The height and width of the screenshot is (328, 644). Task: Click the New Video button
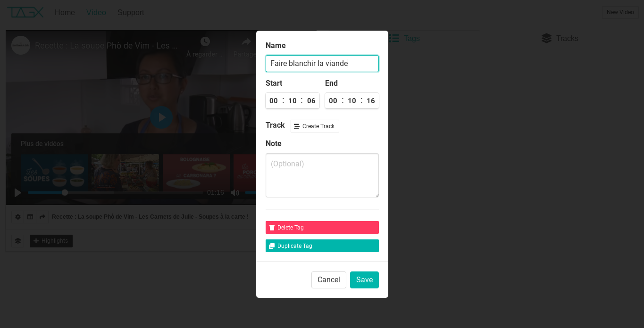(620, 12)
